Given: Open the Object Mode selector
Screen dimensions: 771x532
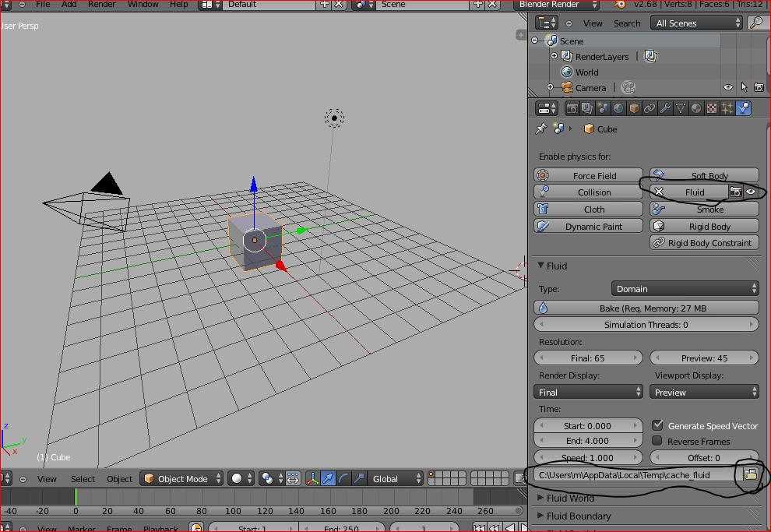Looking at the screenshot, I should 182,478.
